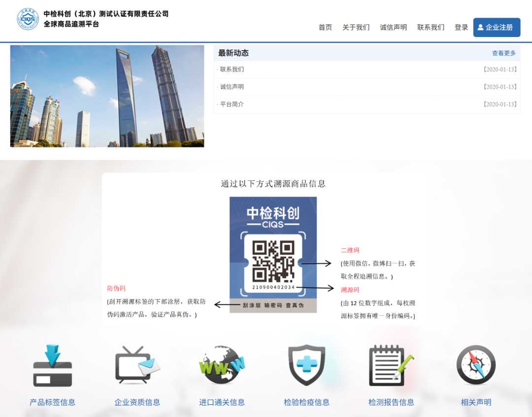The height and width of the screenshot is (417, 532).
Task: Click the product label info card icon
Action: [52, 366]
